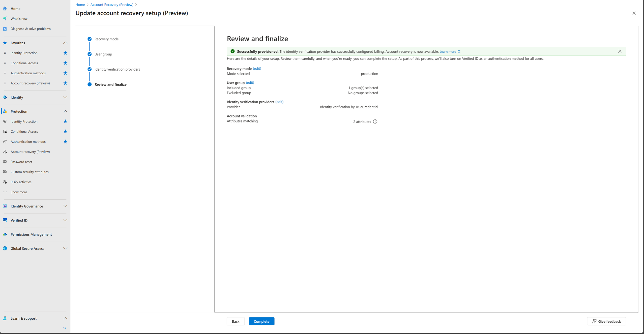Click the info icon next to 2 attributes
Viewport: 644px width, 334px height.
[375, 122]
